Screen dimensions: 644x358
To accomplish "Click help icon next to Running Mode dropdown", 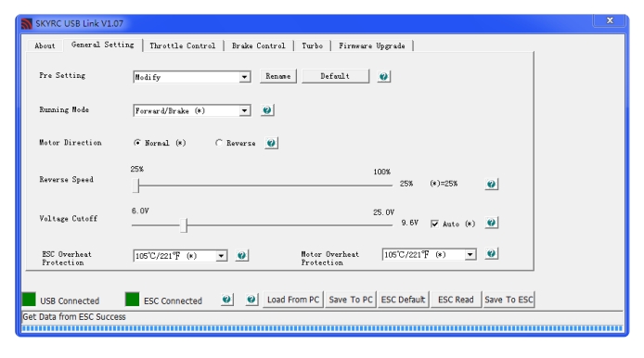I will (x=267, y=110).
